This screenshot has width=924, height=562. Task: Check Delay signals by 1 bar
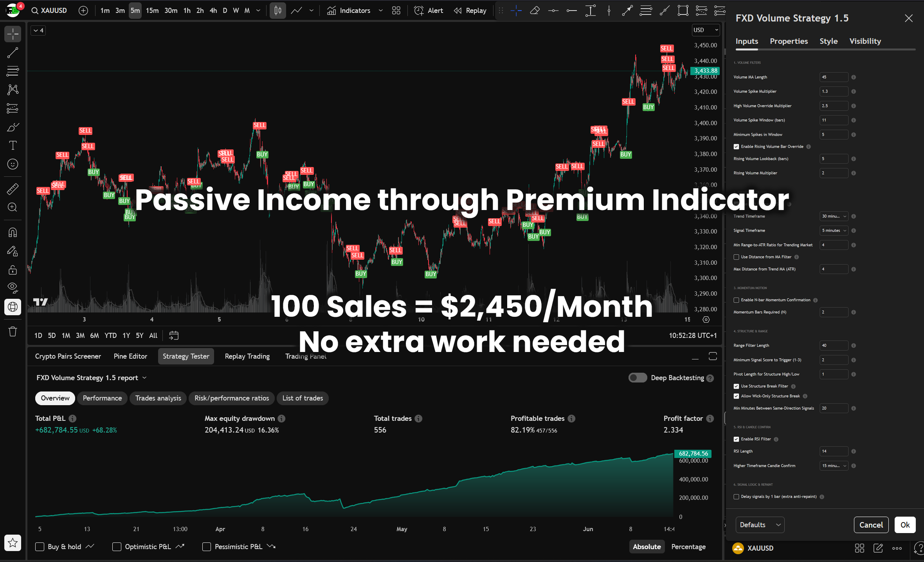(736, 497)
